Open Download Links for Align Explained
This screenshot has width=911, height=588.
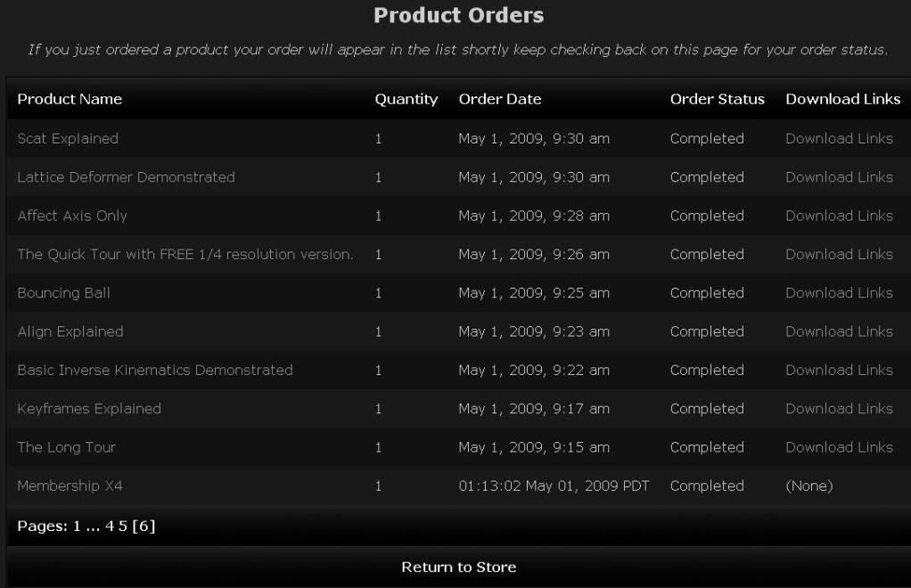pyautogui.click(x=839, y=331)
